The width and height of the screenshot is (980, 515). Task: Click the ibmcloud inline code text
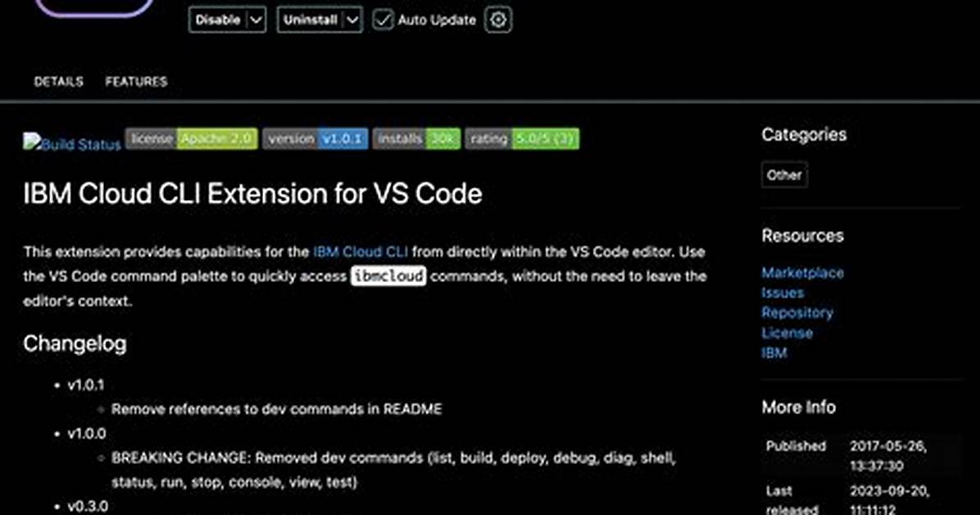(388, 276)
